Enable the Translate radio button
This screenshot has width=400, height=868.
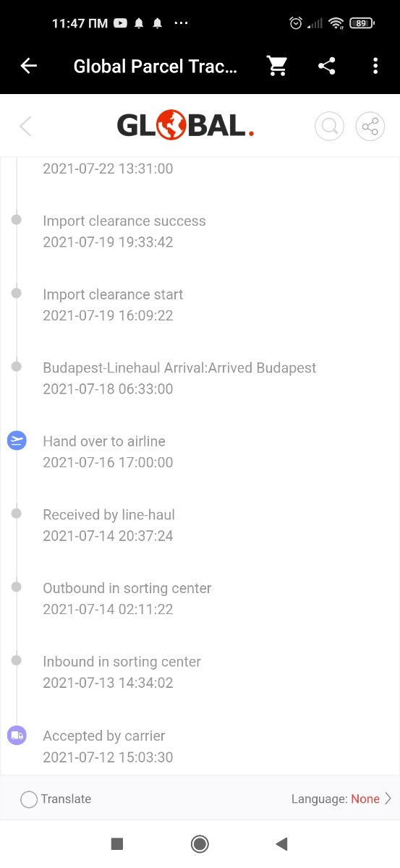point(29,799)
